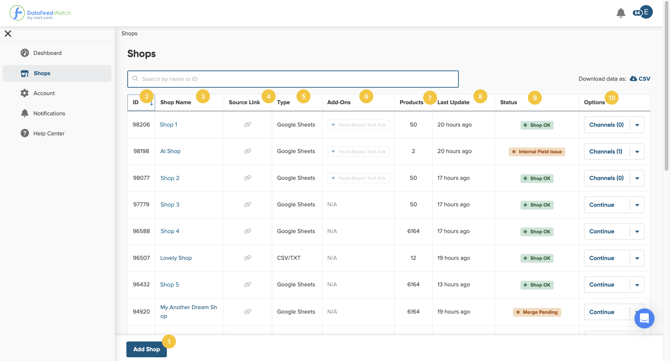Screen dimensions: 670x361
Task: Expand options dropdown for Shop 2
Action: click(637, 178)
